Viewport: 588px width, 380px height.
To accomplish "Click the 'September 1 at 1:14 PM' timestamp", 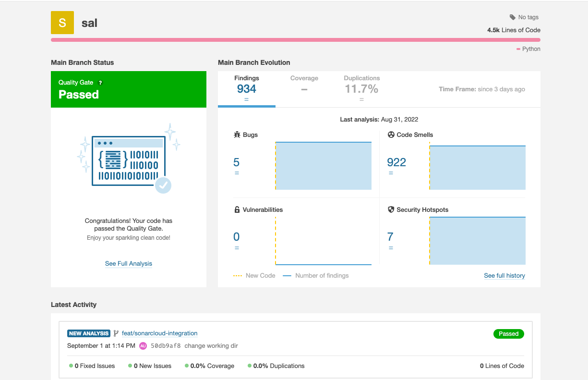I will tap(101, 346).
